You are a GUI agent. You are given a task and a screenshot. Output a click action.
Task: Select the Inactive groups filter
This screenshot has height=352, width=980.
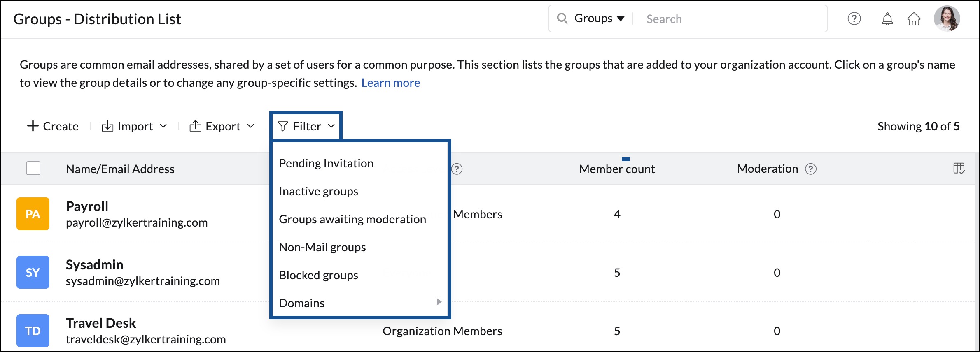point(318,191)
